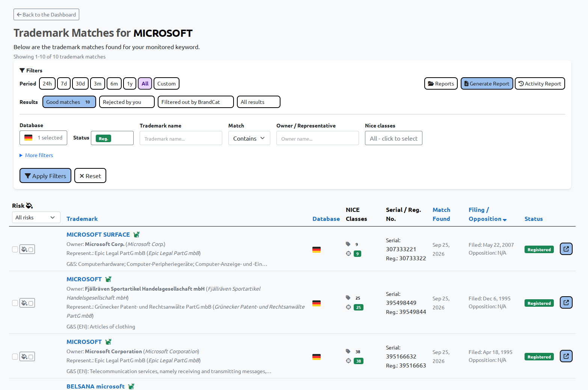This screenshot has width=588, height=390.
Task: Show Rejected by you results
Action: pos(127,102)
